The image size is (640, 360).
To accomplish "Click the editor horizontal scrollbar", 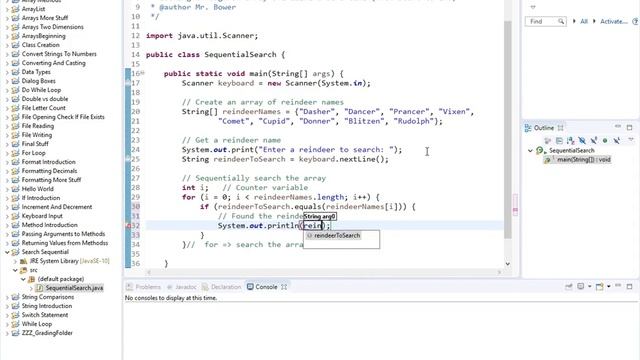I will pos(324,272).
